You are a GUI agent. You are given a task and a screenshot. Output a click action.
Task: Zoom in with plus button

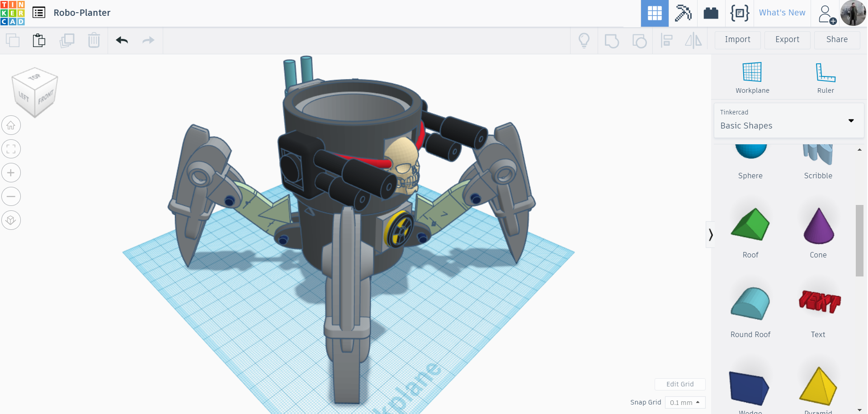pyautogui.click(x=11, y=173)
